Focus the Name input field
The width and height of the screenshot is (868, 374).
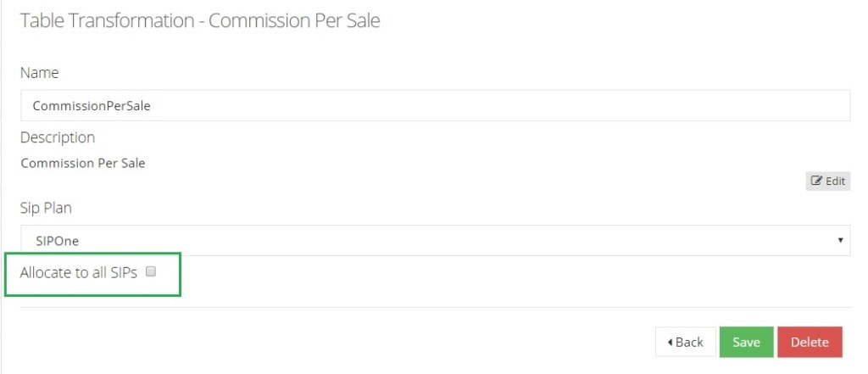tap(435, 105)
